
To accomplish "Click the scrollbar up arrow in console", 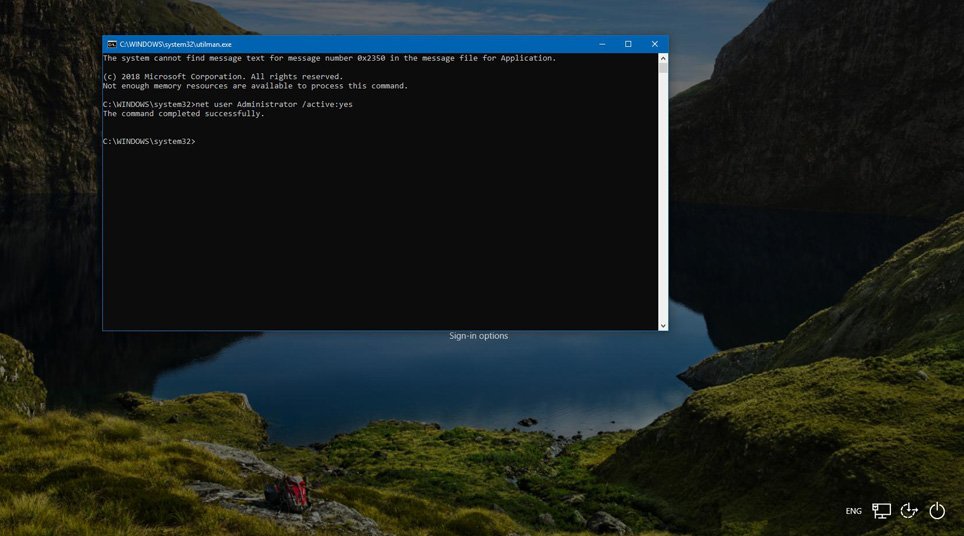I will pos(662,59).
